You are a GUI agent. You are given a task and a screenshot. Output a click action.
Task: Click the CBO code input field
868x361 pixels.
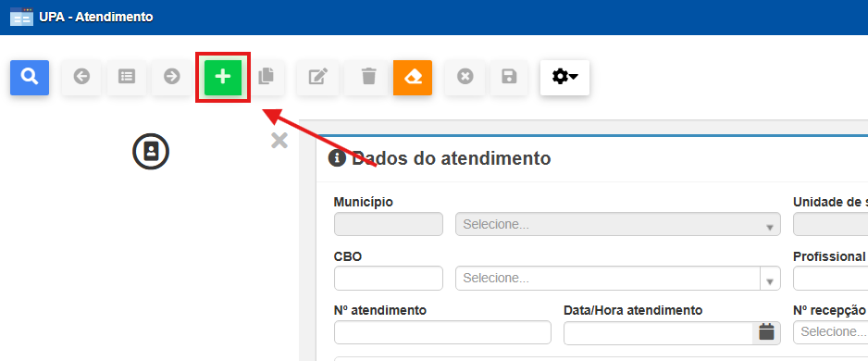[x=389, y=278]
